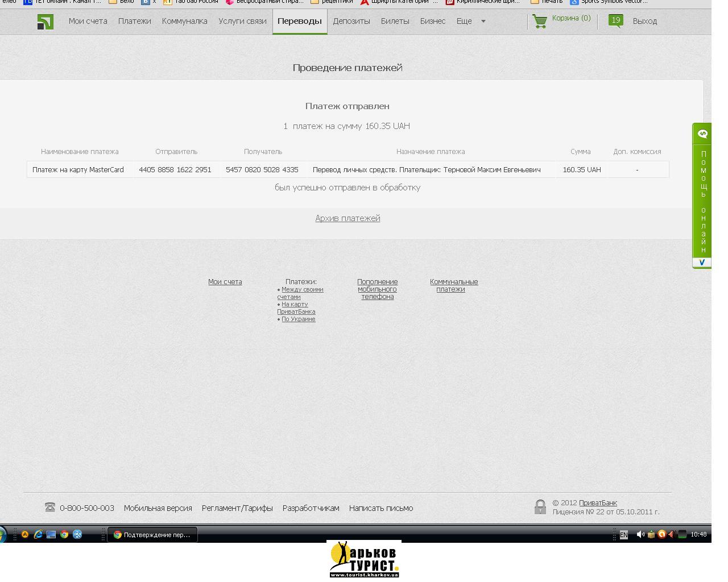Open the volume speaker icon in the system tray

tap(640, 534)
